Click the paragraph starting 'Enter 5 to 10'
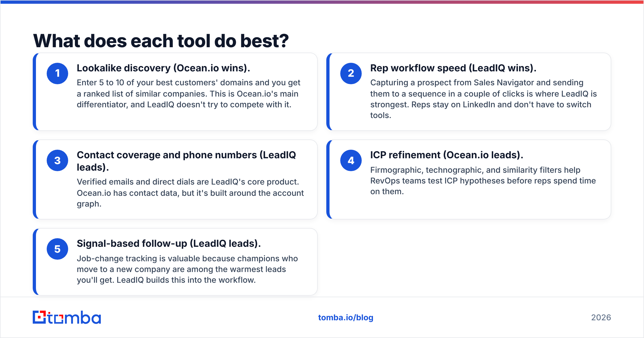Screen dimensions: 644x338 (188, 94)
